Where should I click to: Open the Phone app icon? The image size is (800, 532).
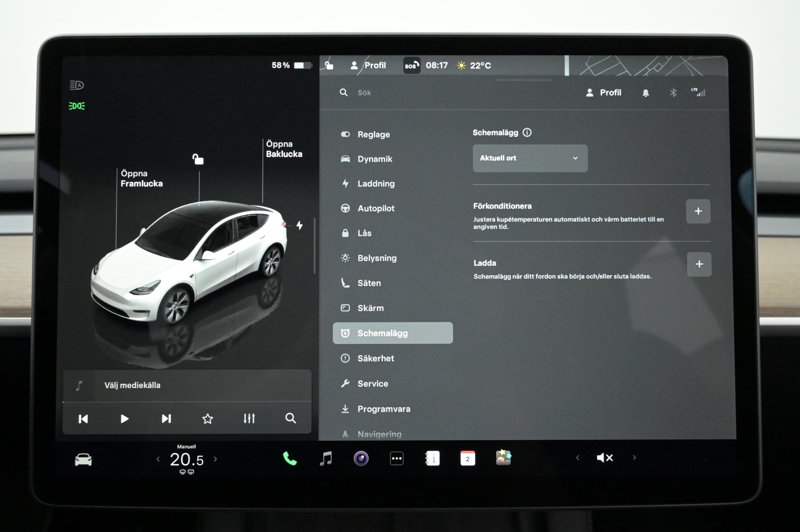(x=290, y=458)
